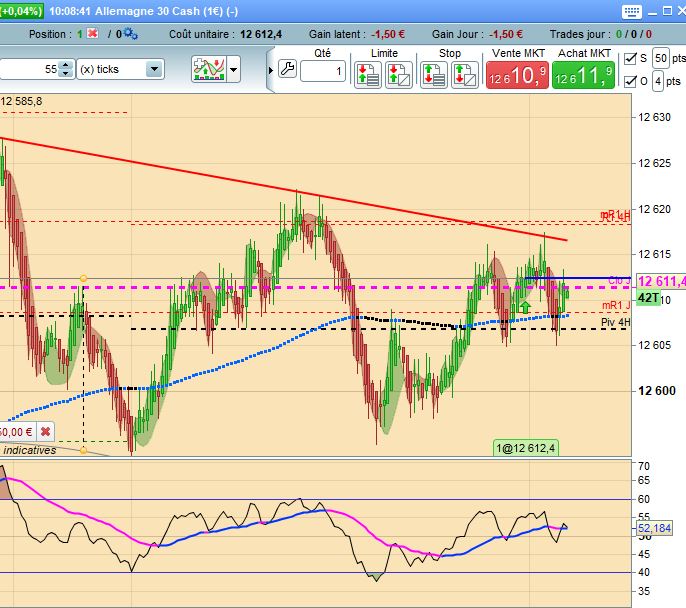Expand the indicators dropdown arrow

234,69
